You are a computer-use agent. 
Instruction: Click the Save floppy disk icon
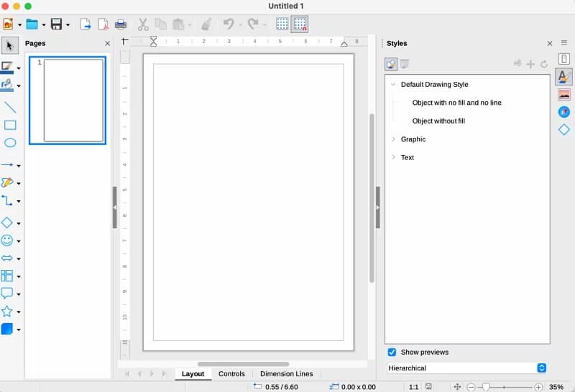click(x=57, y=24)
